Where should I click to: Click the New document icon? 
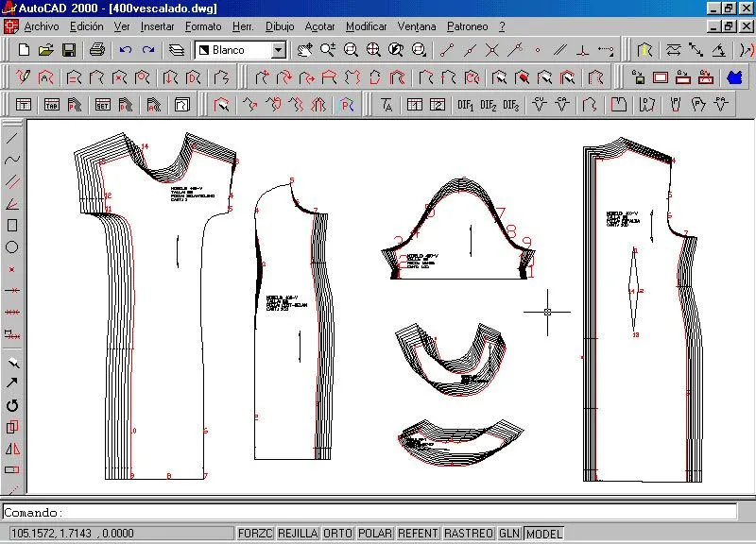[24, 50]
